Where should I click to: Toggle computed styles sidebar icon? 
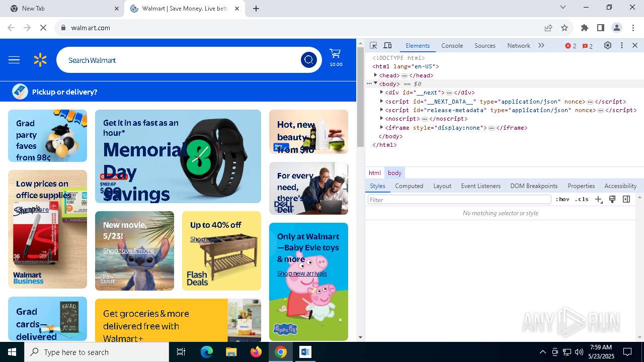[626, 200]
